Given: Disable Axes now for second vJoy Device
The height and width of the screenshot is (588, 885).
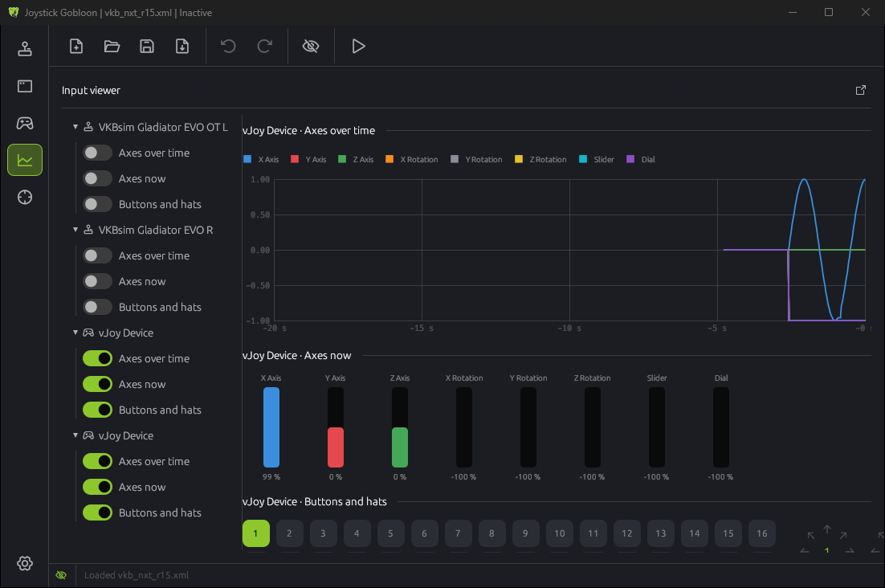Looking at the screenshot, I should click(98, 487).
